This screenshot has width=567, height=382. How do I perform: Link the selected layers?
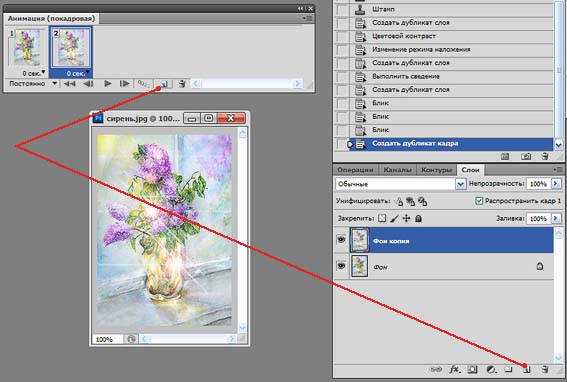[435, 369]
